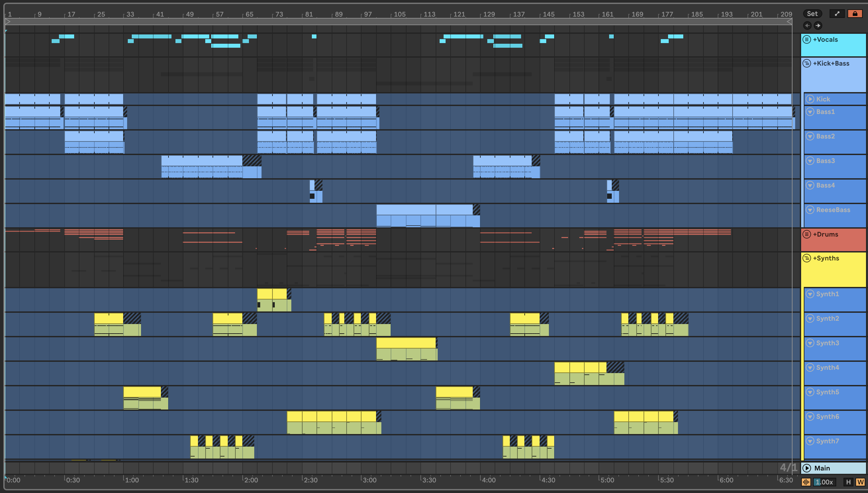This screenshot has height=493, width=868.
Task: Select the ReeseBass track name
Action: (833, 210)
